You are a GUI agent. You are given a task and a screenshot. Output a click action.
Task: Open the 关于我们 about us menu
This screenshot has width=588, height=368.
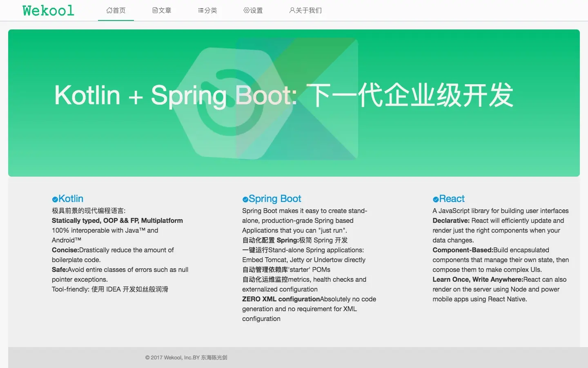(305, 10)
